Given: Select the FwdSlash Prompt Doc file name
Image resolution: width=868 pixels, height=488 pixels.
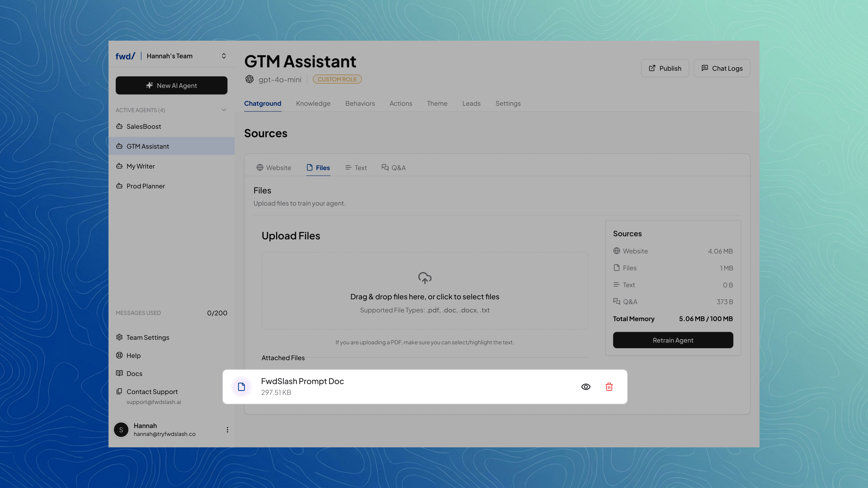Looking at the screenshot, I should 302,381.
